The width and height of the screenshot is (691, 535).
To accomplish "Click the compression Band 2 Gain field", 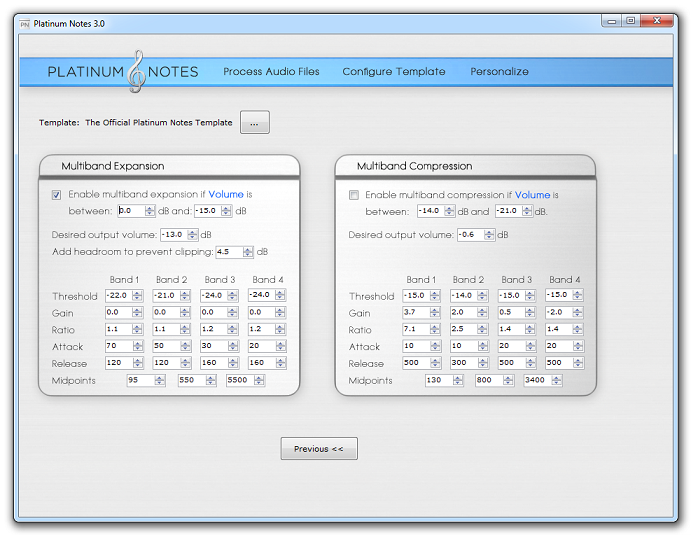I will coord(463,313).
